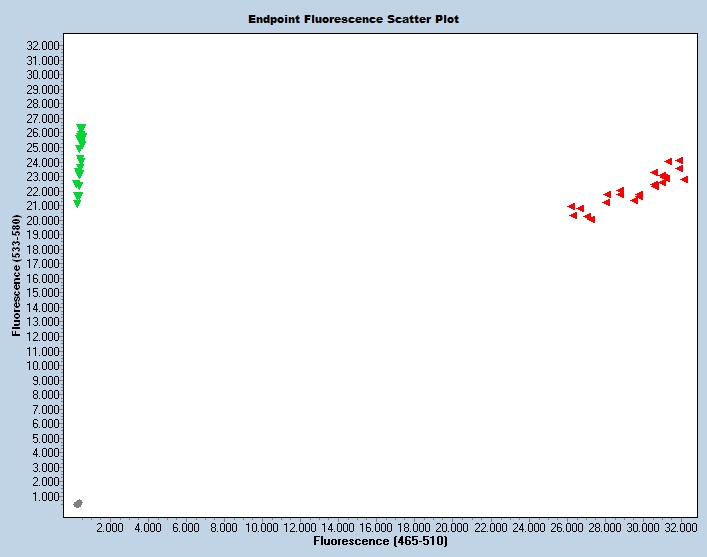Click the 16.000 tick on the x-axis
The height and width of the screenshot is (557, 707).
pos(376,526)
